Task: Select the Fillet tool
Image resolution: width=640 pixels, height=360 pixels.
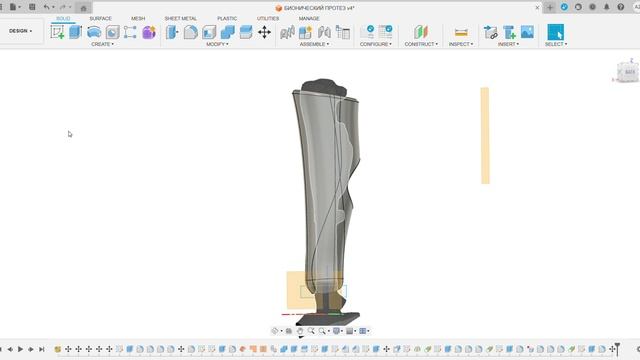Action: pyautogui.click(x=190, y=32)
